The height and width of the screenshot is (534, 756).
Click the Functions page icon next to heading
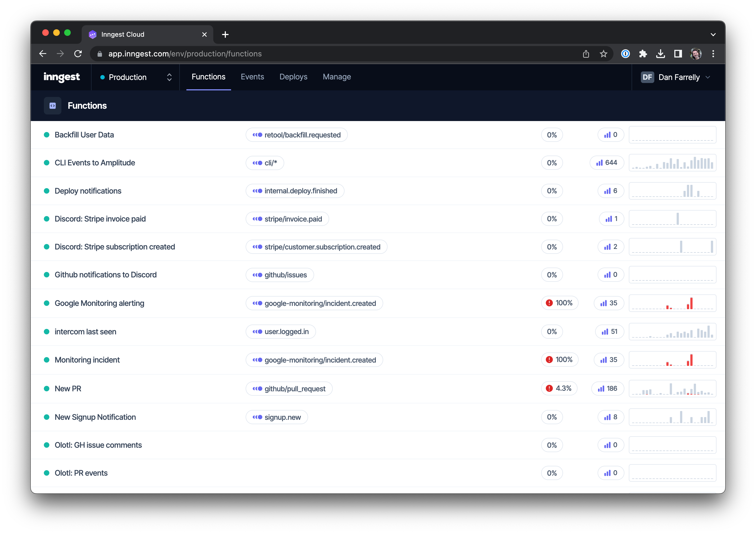[x=53, y=106]
